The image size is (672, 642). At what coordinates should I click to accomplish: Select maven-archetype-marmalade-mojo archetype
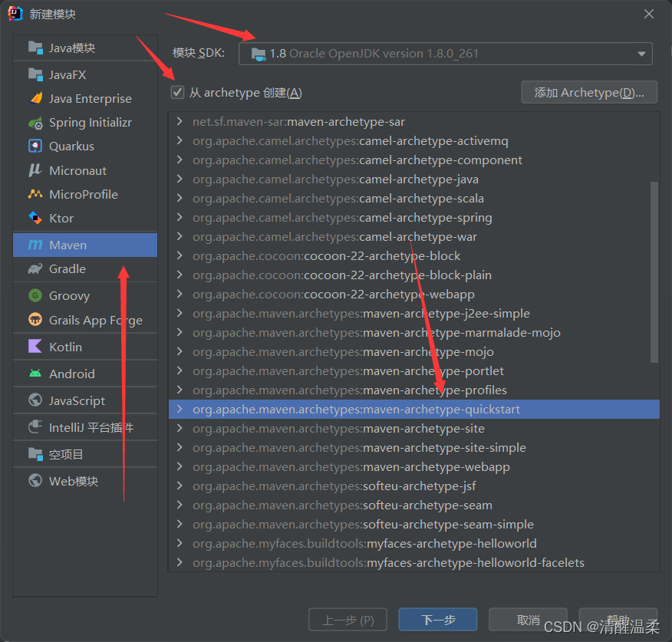[x=413, y=333]
